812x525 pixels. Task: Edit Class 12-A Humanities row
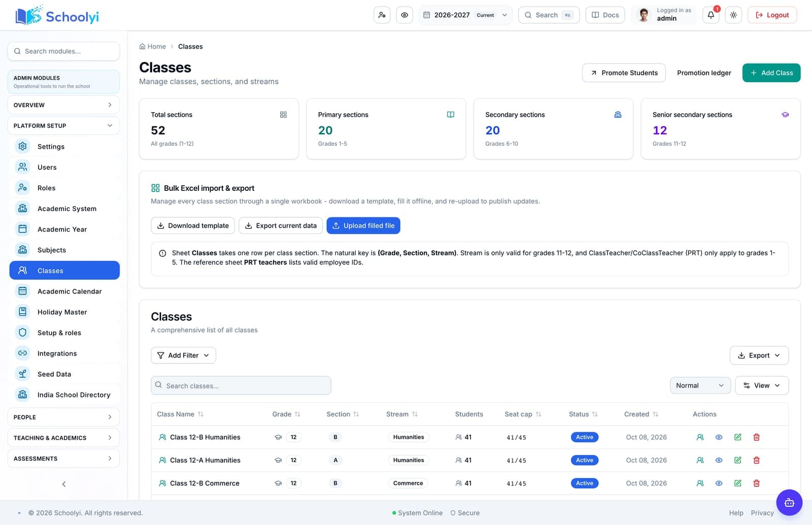(737, 460)
